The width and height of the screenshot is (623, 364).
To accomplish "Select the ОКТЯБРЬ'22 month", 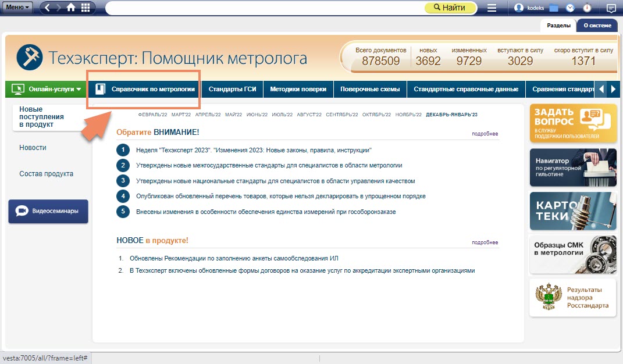I will coord(377,115).
